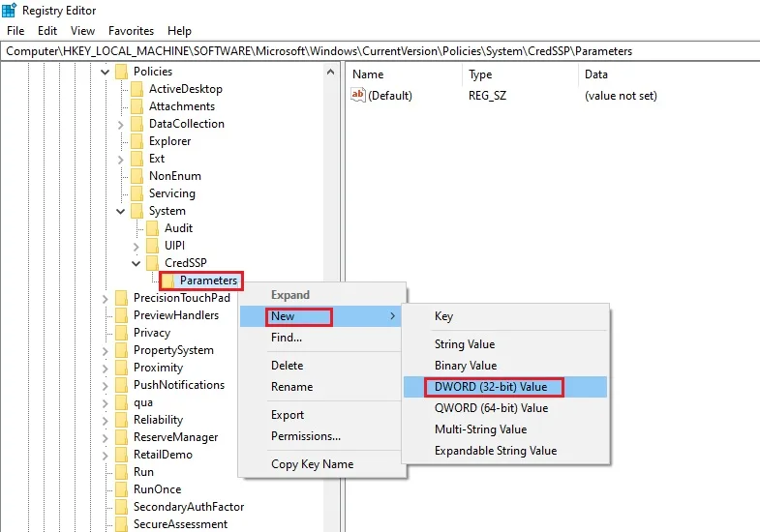Expand the UIPI tree node
Image resolution: width=760 pixels, height=532 pixels.
(136, 247)
